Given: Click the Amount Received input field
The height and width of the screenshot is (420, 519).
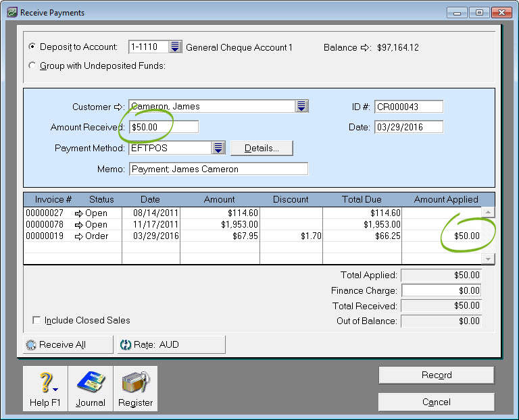Looking at the screenshot, I should click(164, 127).
